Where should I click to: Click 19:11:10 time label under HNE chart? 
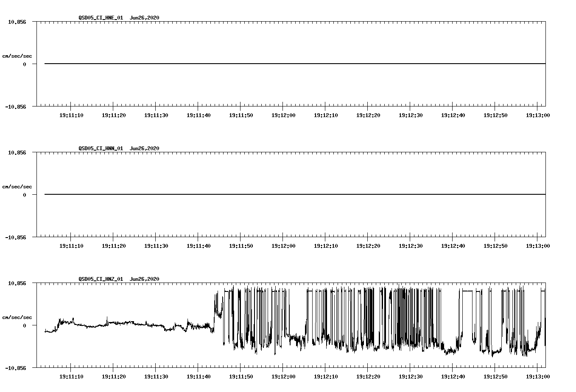click(71, 115)
